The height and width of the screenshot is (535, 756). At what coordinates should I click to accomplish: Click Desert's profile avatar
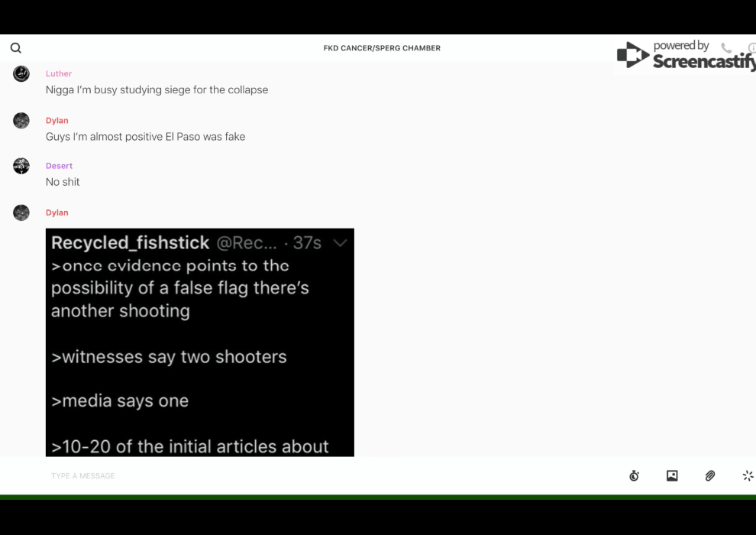[x=21, y=166]
